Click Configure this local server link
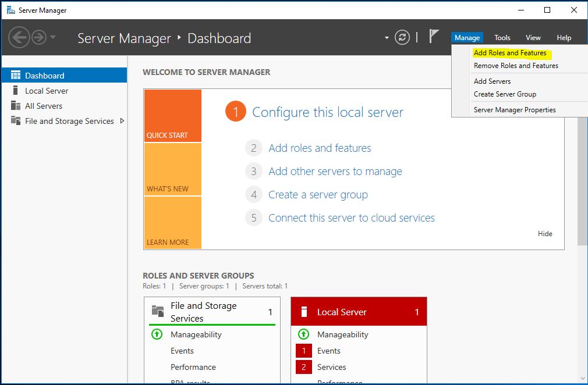The width and height of the screenshot is (588, 385). [327, 112]
